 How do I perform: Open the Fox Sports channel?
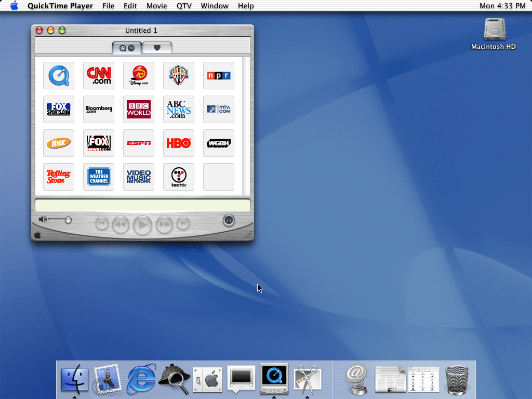point(59,110)
